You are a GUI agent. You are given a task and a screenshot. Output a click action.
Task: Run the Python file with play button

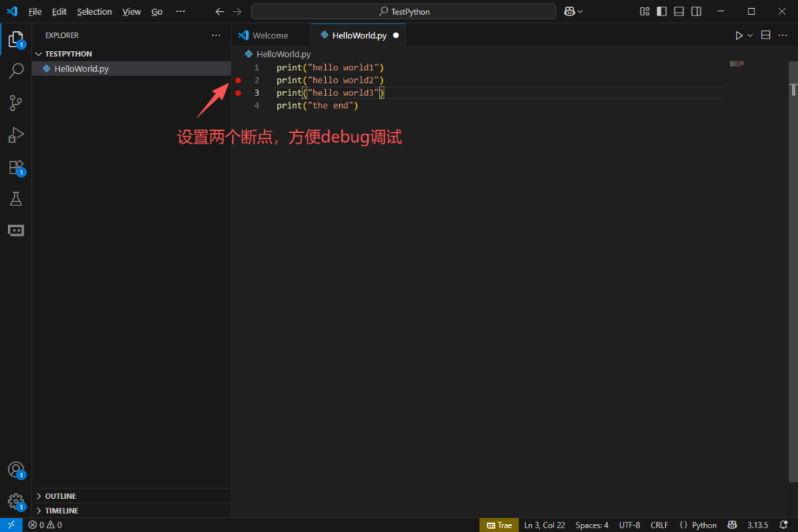[x=738, y=35]
